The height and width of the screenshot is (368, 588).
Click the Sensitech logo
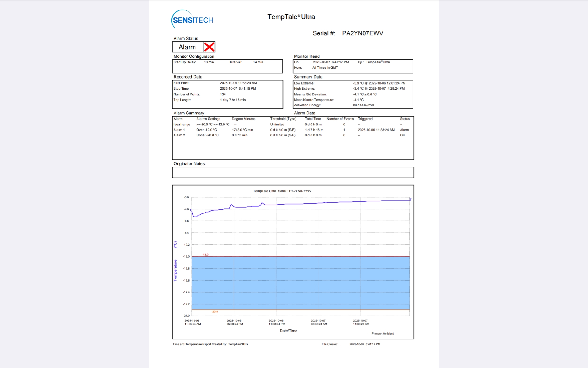tap(192, 20)
